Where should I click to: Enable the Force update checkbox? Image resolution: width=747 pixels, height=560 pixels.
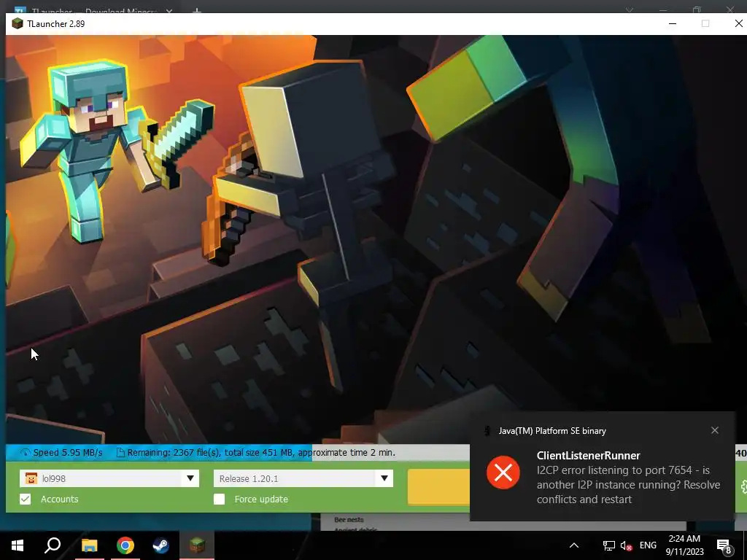[x=219, y=499]
